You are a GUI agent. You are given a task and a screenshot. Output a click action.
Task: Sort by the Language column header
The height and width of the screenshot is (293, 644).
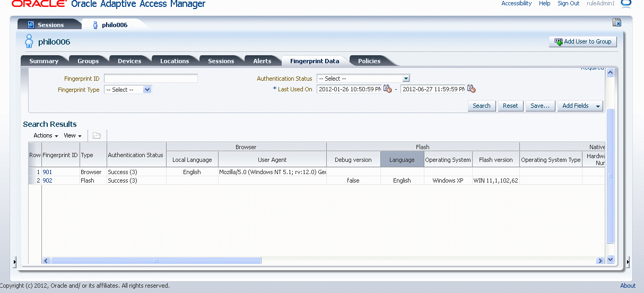click(402, 159)
